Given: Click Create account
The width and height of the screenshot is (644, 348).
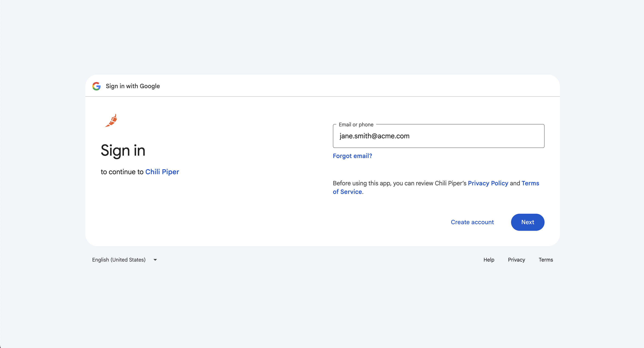Looking at the screenshot, I should 472,222.
